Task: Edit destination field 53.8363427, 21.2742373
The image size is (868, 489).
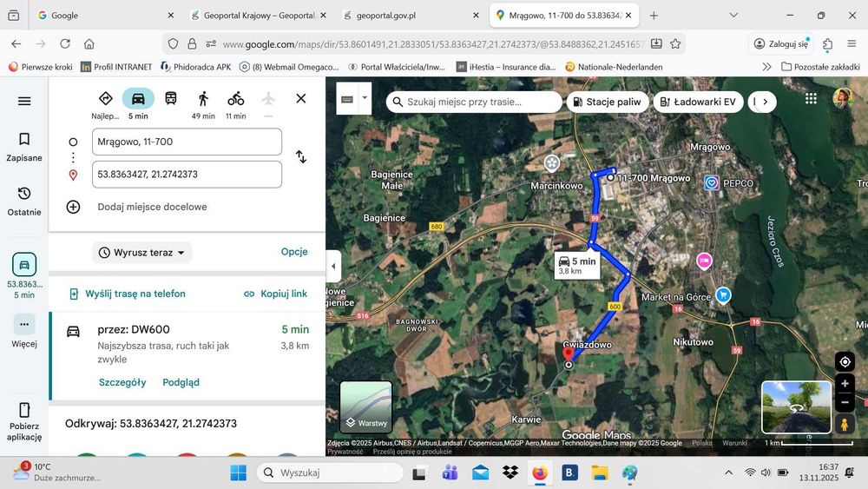Action: tap(187, 175)
